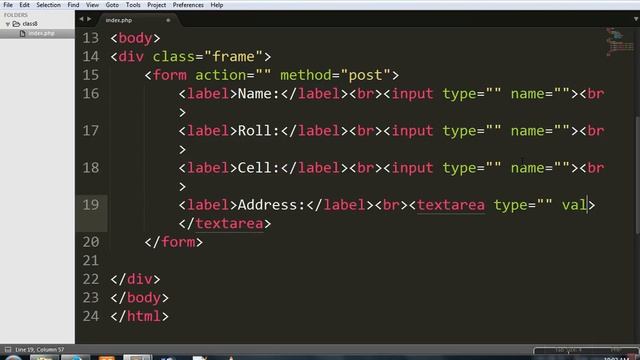This screenshot has width=640, height=360.
Task: Click the method="post" attribute
Action: tap(335, 75)
